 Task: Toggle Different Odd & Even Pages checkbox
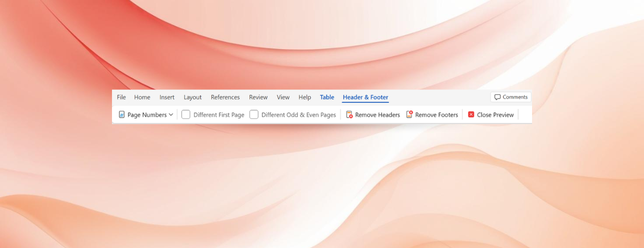(x=254, y=115)
